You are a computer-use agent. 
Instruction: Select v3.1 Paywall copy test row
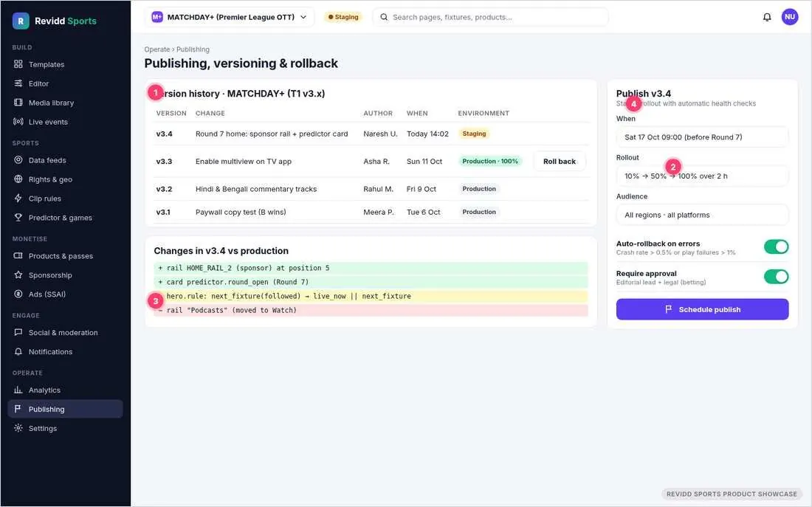[371, 213]
